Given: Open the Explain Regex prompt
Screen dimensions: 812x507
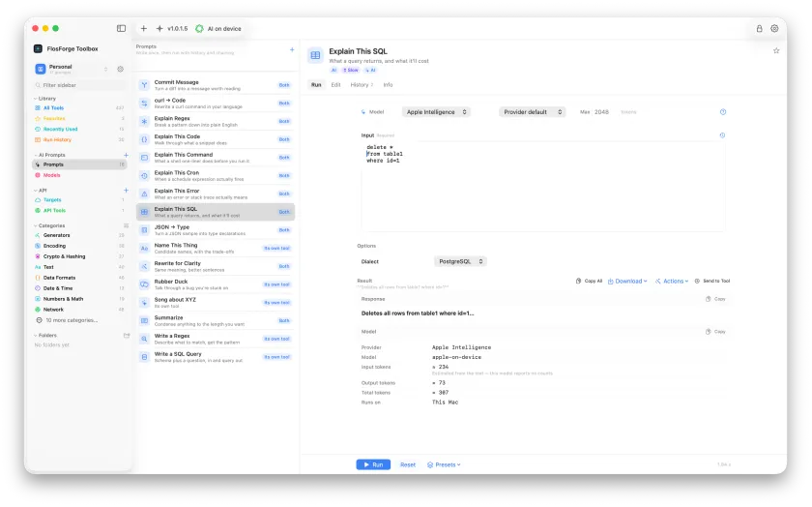Looking at the screenshot, I should [x=216, y=121].
